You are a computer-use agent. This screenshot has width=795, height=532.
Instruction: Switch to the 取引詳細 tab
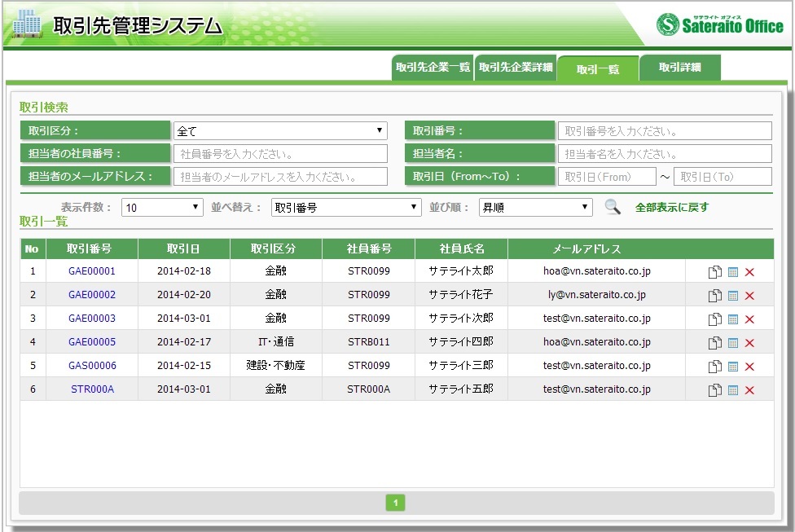(680, 68)
